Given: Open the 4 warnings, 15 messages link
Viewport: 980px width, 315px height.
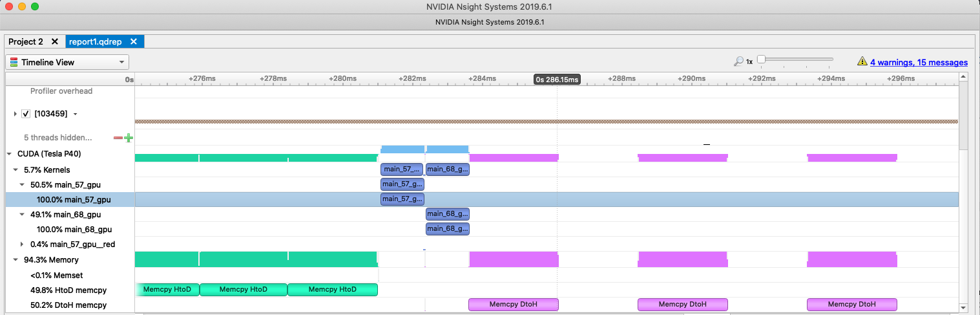Looking at the screenshot, I should (x=919, y=62).
